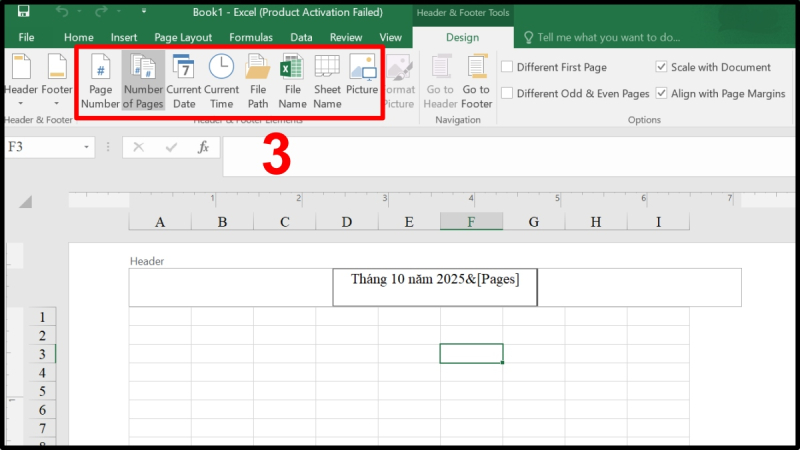This screenshot has height=450, width=800.
Task: Select row 1 header
Action: (42, 317)
